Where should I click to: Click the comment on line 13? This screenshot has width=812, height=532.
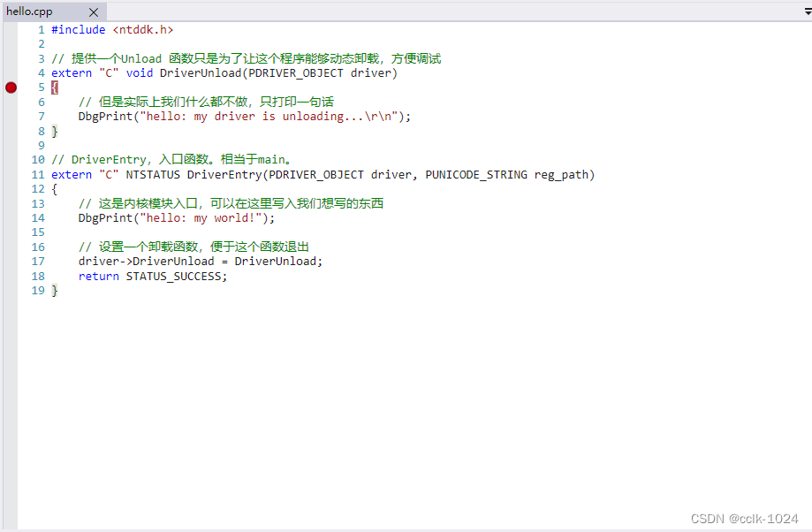[231, 203]
